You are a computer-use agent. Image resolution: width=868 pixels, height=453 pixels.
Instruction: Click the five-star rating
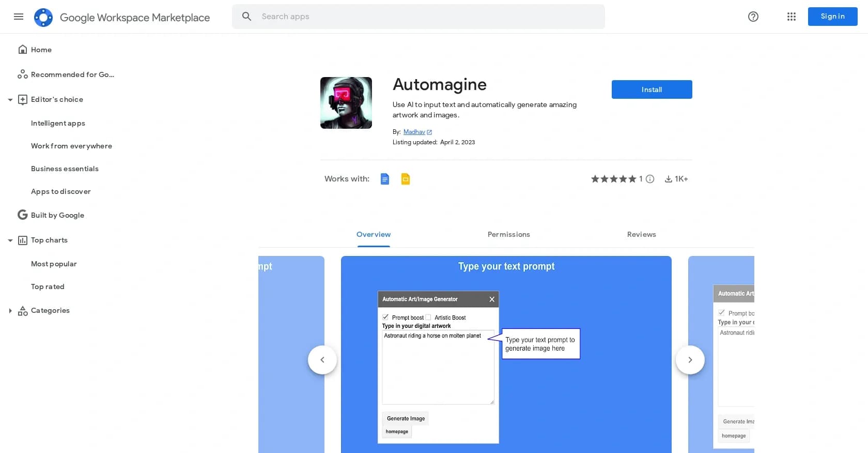614,179
